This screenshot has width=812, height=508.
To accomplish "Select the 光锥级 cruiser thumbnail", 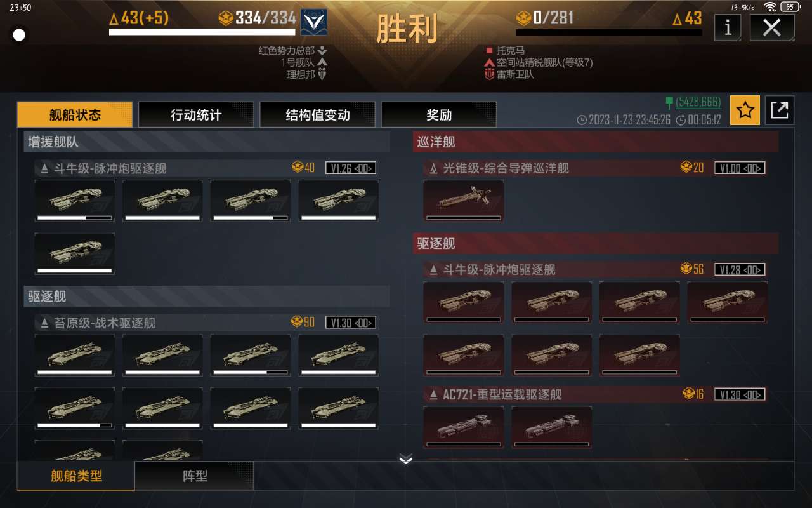I will (x=464, y=201).
